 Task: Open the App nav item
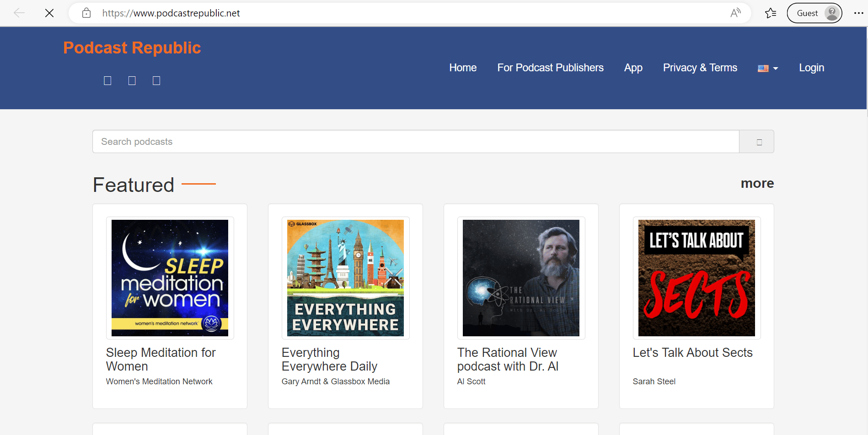pyautogui.click(x=633, y=68)
